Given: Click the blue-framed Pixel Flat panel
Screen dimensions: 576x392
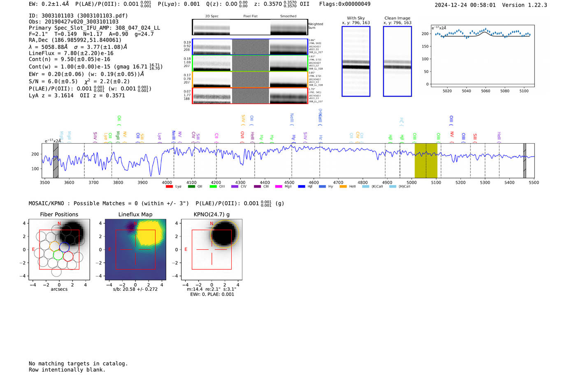Looking at the screenshot, I should click(251, 47).
